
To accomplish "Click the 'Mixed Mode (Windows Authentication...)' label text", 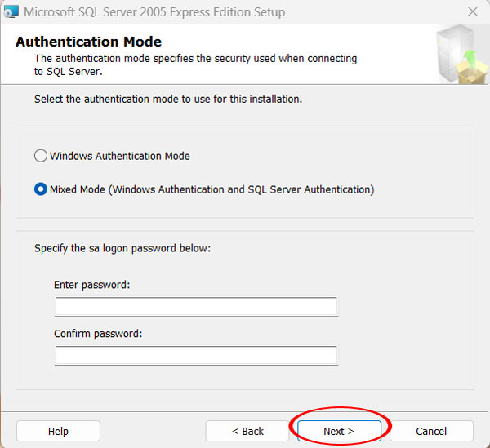I will pyautogui.click(x=212, y=189).
